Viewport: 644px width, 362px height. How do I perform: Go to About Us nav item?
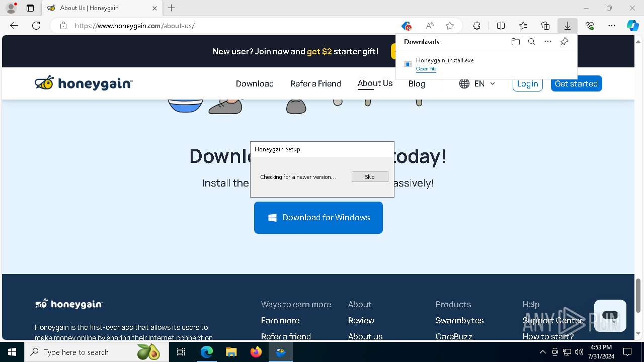(375, 83)
